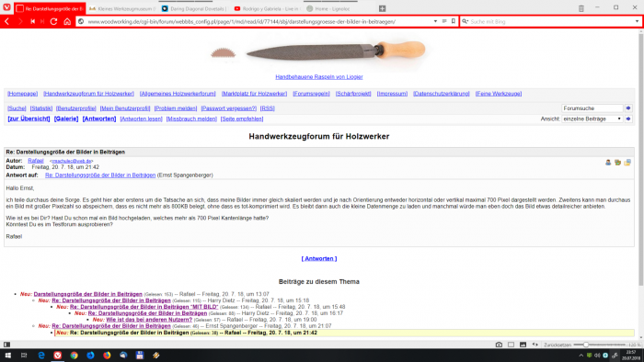
Task: Open the floppy disk app in the taskbar
Action: coord(140,356)
